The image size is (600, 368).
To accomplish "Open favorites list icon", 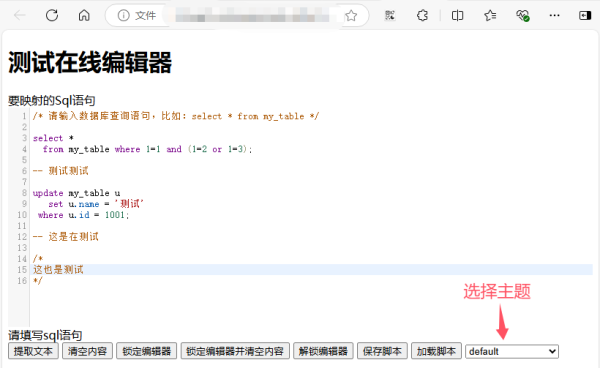I will pos(490,15).
